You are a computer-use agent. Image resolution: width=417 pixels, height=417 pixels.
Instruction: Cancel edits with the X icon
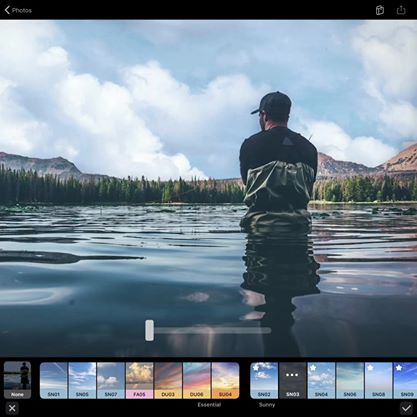point(12,408)
